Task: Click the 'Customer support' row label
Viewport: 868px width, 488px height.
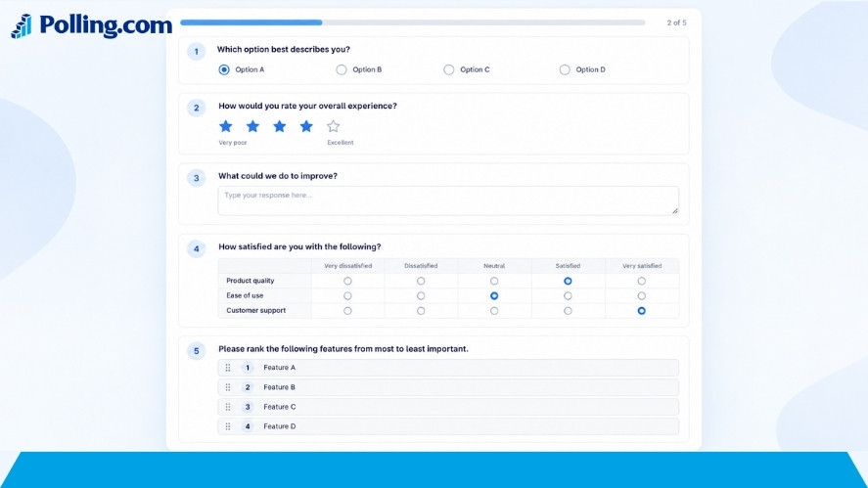Action: (x=255, y=311)
